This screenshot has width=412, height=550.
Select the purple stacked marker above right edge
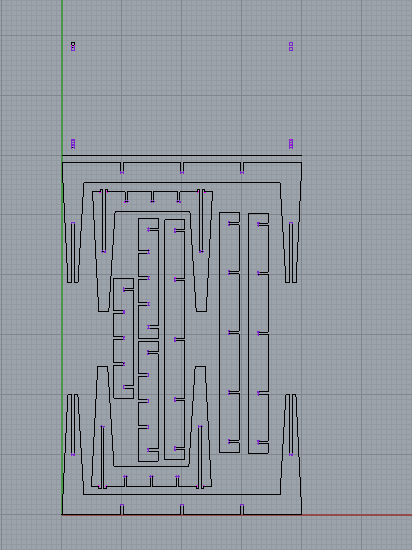tap(291, 144)
